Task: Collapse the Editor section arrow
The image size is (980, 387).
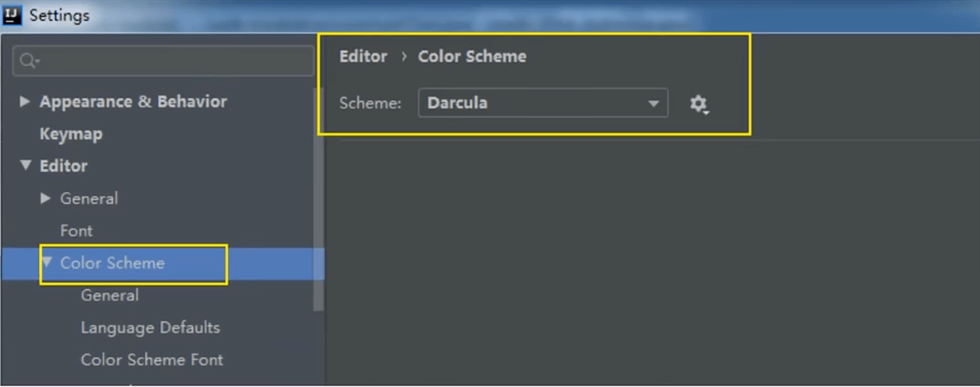Action: (x=25, y=165)
